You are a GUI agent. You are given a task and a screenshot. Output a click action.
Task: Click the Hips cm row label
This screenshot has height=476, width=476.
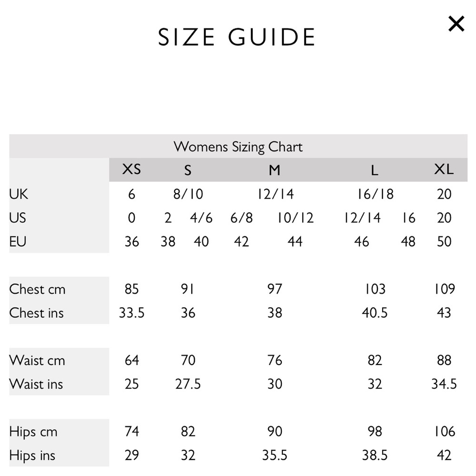tap(33, 432)
